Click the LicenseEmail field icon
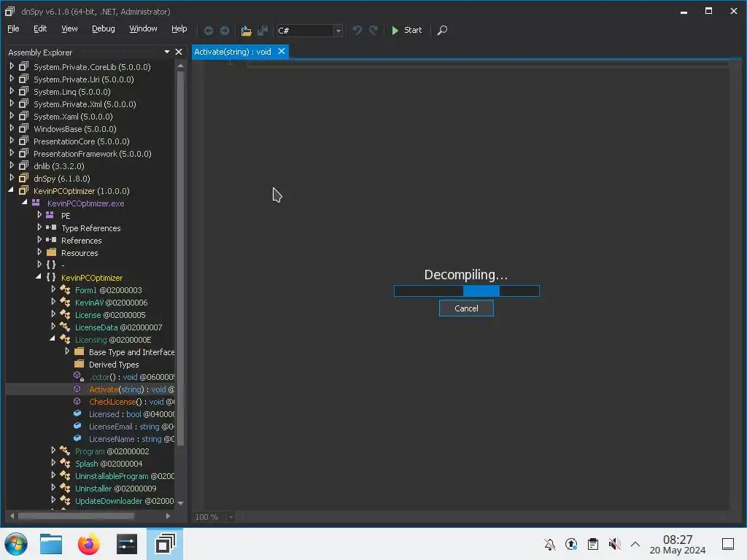The height and width of the screenshot is (560, 747). coord(77,426)
